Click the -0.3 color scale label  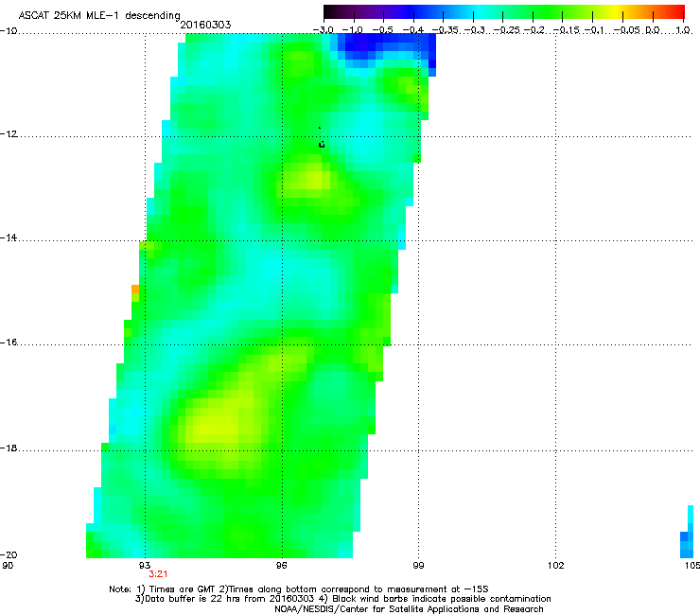(475, 30)
